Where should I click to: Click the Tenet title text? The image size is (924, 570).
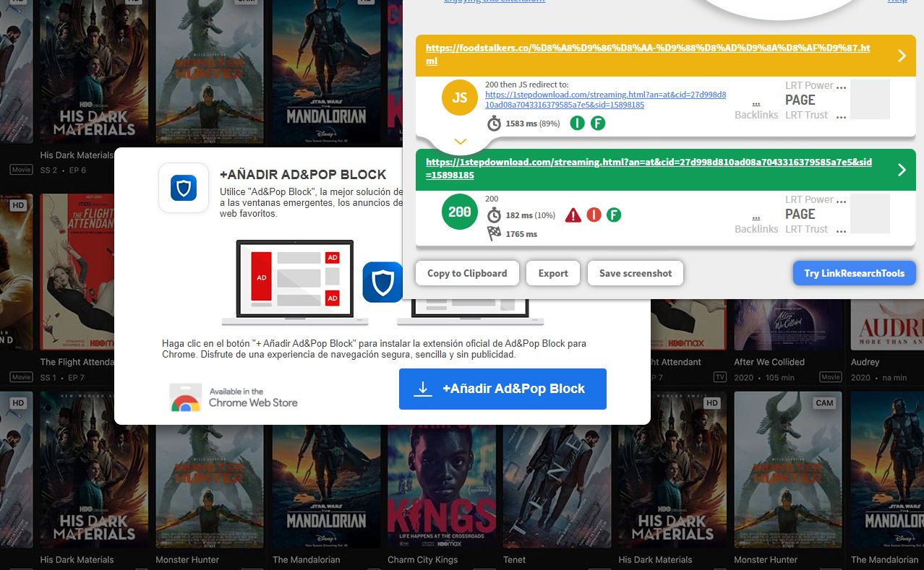(x=514, y=559)
